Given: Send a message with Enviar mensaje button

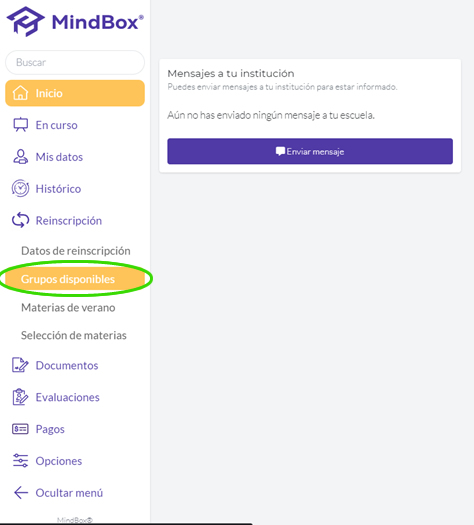Looking at the screenshot, I should pos(310,151).
